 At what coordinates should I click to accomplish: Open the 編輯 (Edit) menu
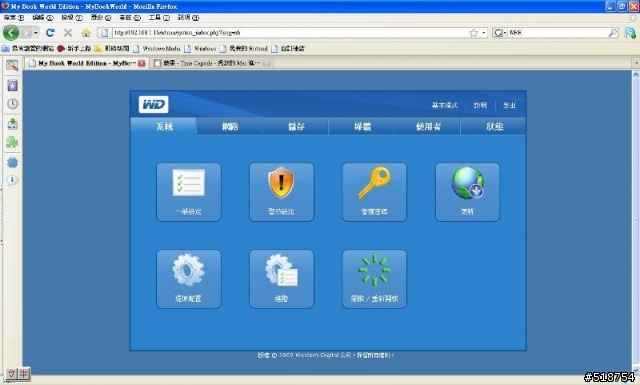[43, 18]
